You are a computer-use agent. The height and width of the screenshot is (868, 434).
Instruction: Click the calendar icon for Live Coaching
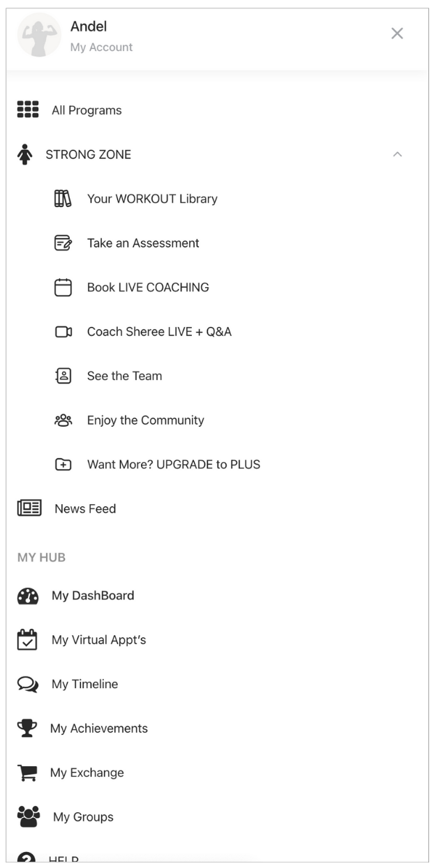[x=63, y=287]
